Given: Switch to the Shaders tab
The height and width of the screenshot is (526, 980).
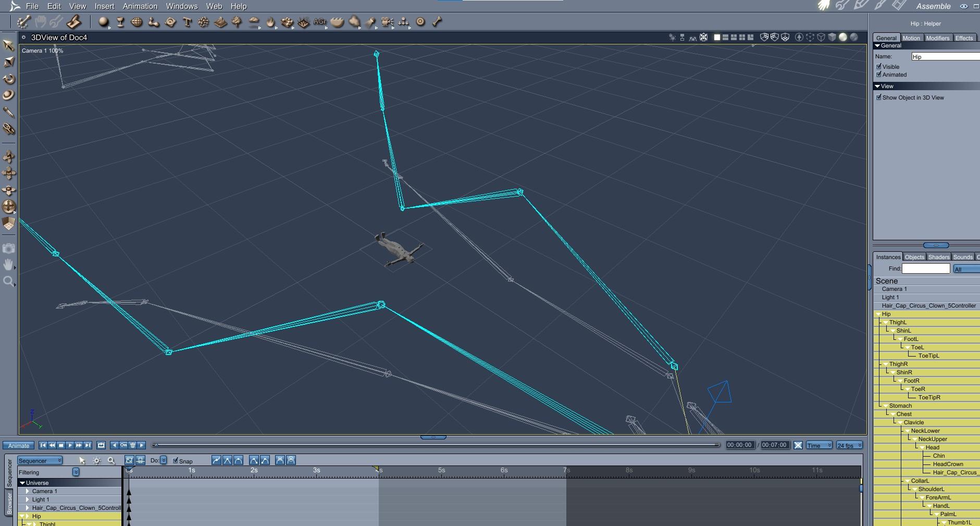Looking at the screenshot, I should [x=939, y=257].
